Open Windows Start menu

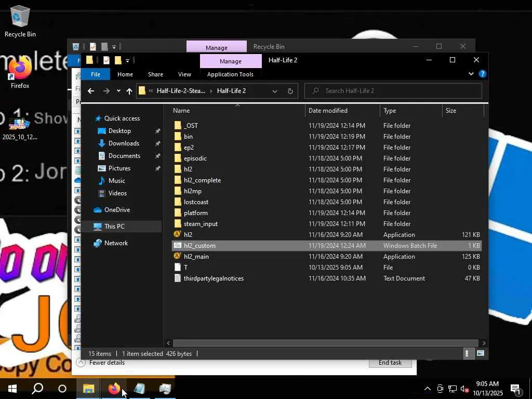12,389
